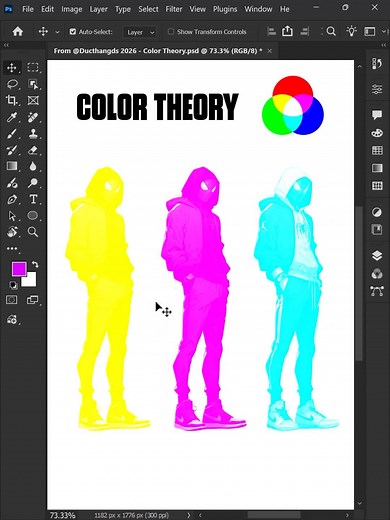Change the screen mode button
Viewport: 390px width, 520px height.
pyautogui.click(x=33, y=300)
